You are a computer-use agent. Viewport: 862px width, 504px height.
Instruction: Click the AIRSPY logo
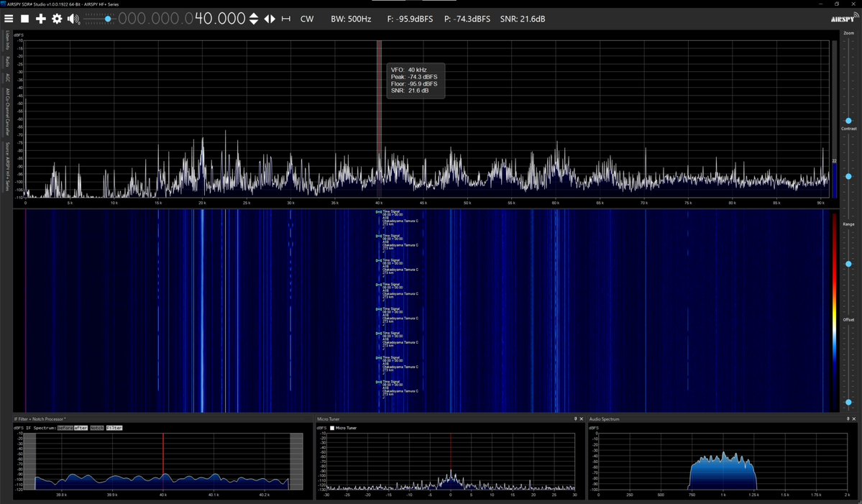(845, 17)
